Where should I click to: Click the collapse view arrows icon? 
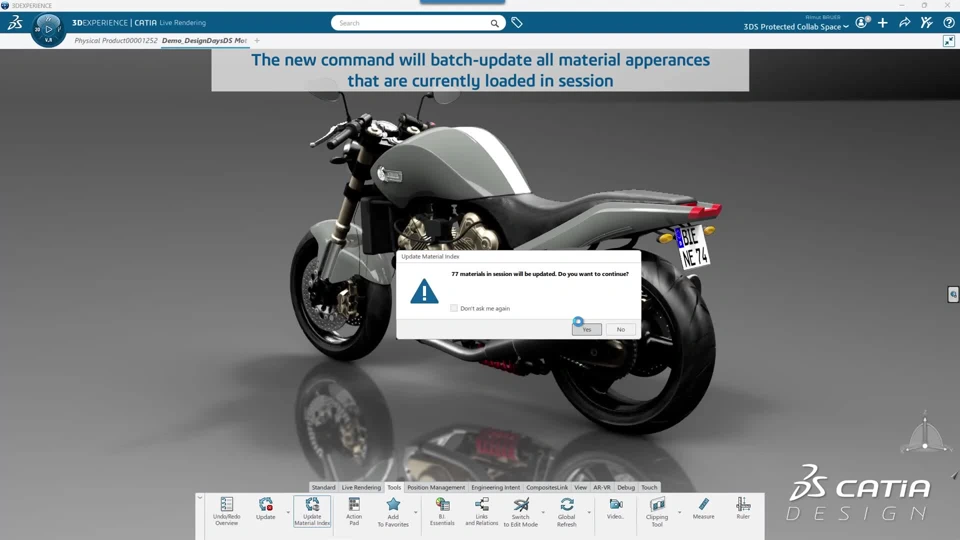coord(948,41)
